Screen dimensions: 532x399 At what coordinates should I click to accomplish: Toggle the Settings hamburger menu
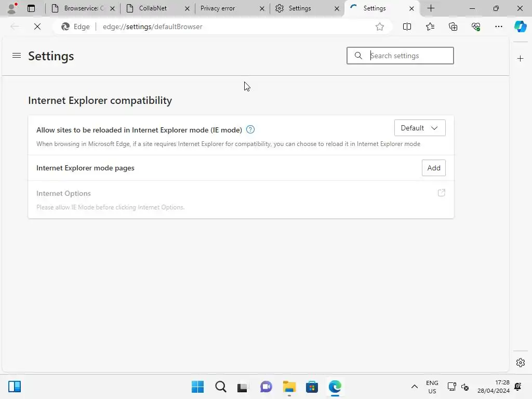coord(17,55)
